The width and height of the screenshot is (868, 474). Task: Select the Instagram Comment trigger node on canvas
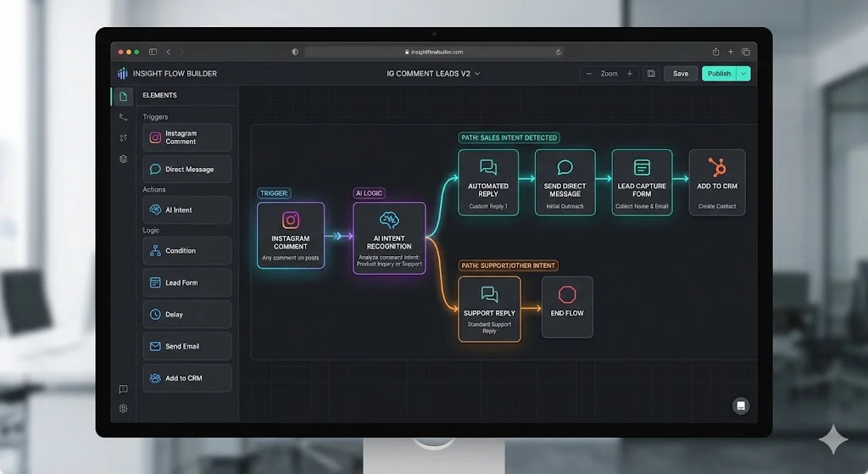(x=291, y=236)
